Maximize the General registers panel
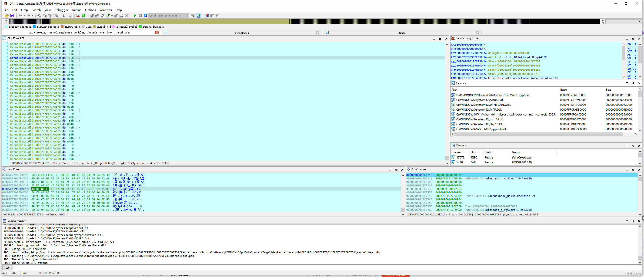The image size is (644, 277). [627, 39]
